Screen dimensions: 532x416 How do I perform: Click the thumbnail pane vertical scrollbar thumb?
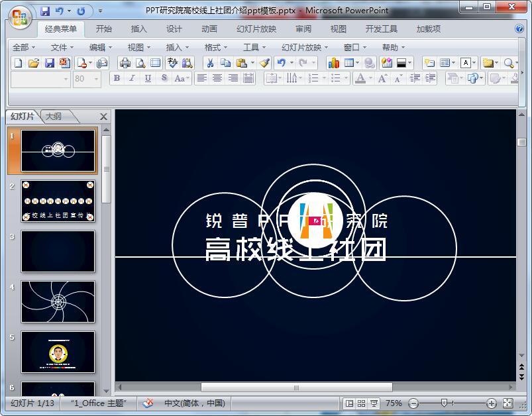pyautogui.click(x=106, y=169)
